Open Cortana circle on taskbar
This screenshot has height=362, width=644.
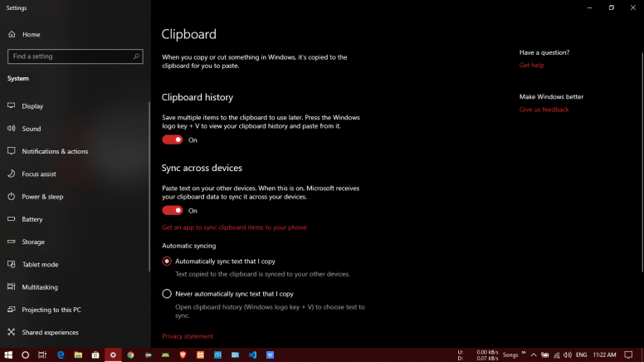[x=26, y=355]
